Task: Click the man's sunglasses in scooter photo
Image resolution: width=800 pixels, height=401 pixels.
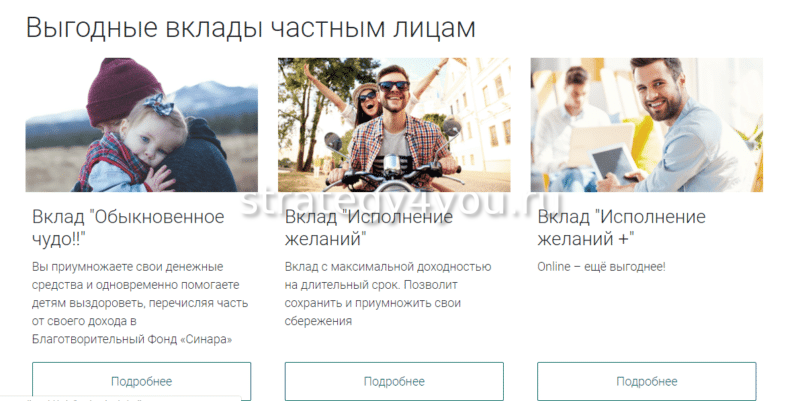Action: (x=393, y=86)
